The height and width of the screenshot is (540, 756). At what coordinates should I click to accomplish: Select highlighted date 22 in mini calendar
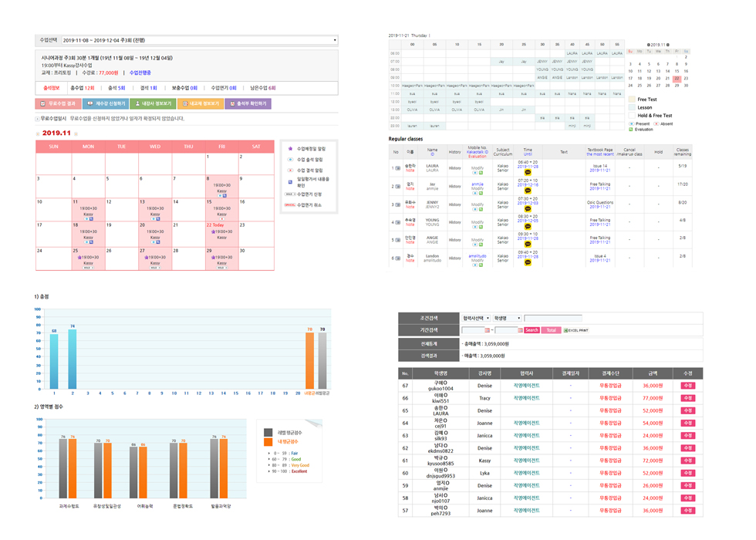coord(677,78)
